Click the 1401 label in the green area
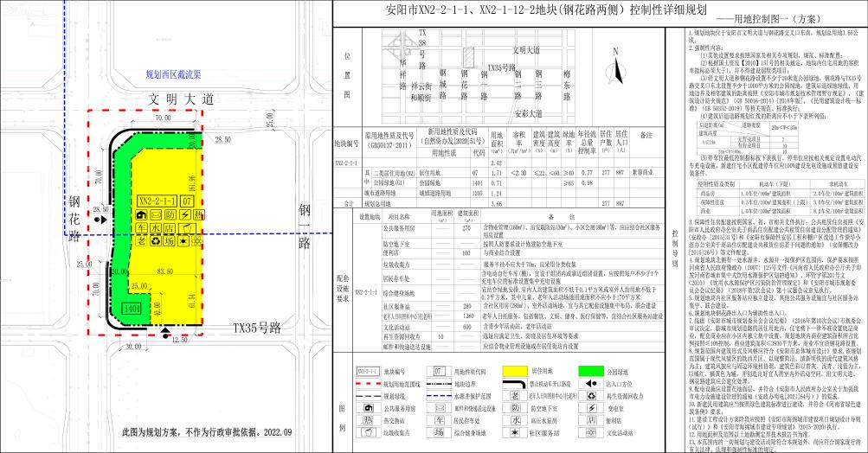This screenshot has width=868, height=453. pos(132,309)
